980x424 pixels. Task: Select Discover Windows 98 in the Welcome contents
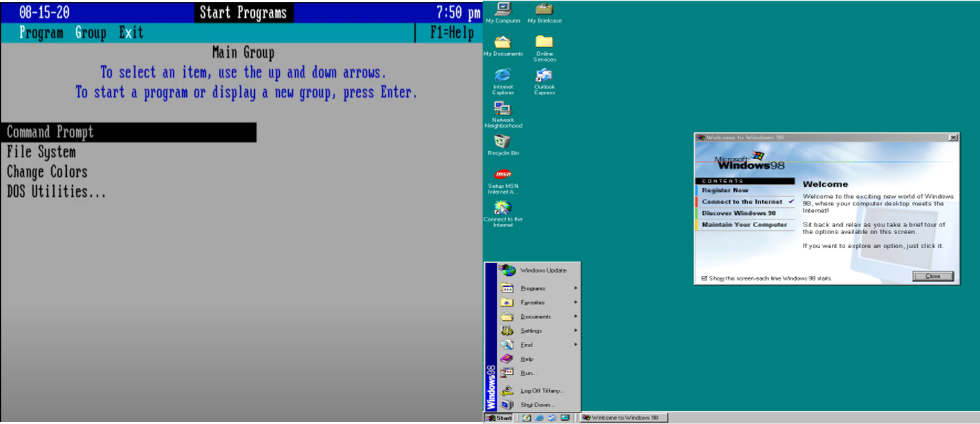coord(744,214)
